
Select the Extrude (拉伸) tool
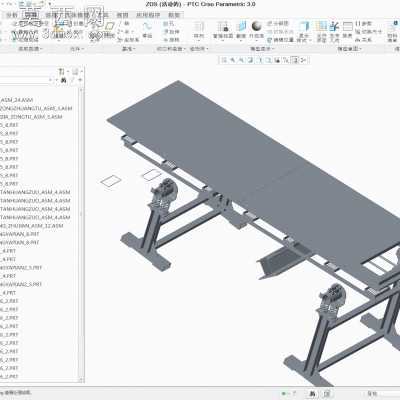coord(172,32)
